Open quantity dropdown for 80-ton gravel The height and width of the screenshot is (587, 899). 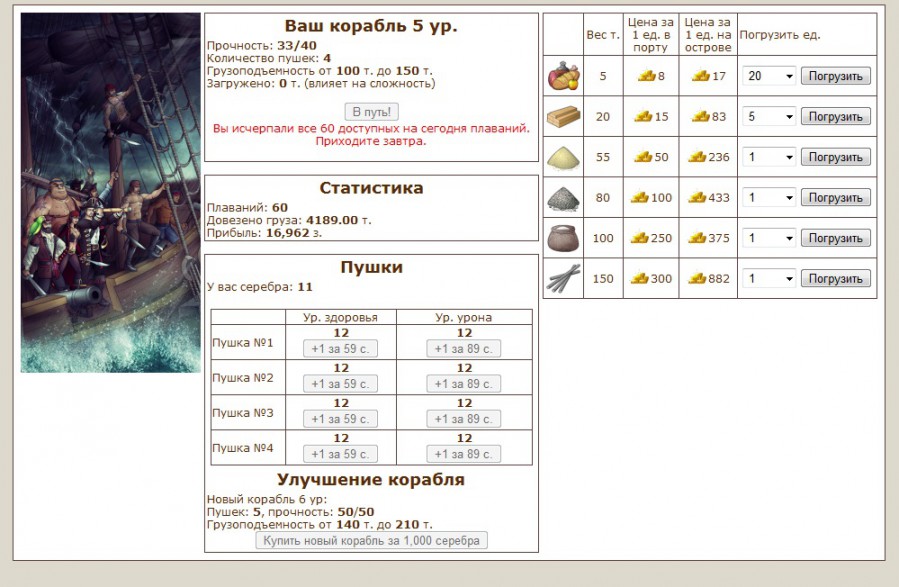click(x=769, y=198)
